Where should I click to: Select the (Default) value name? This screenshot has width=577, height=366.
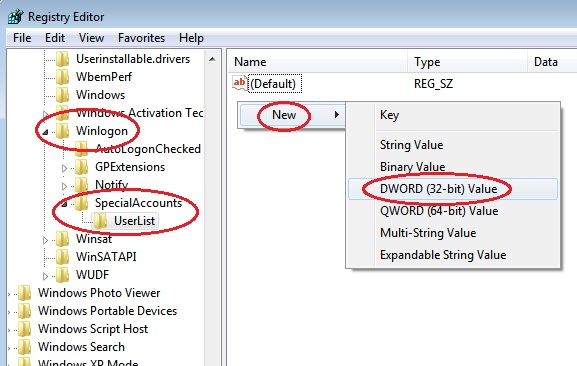(273, 84)
